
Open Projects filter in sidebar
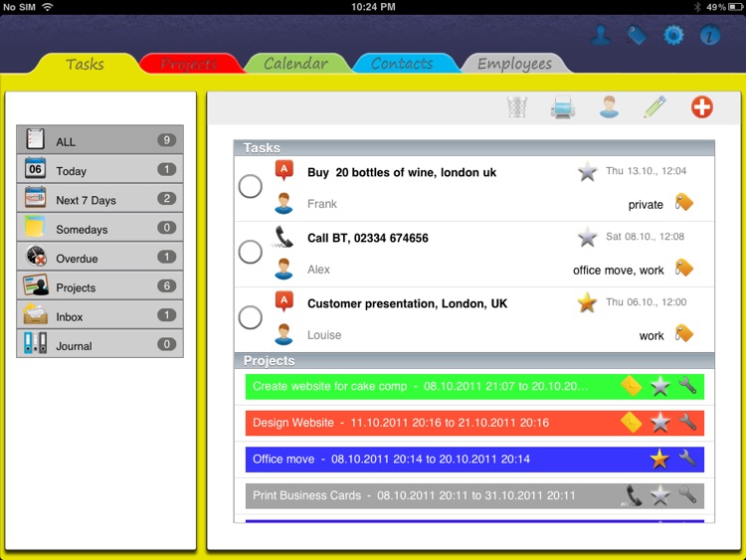click(x=99, y=285)
